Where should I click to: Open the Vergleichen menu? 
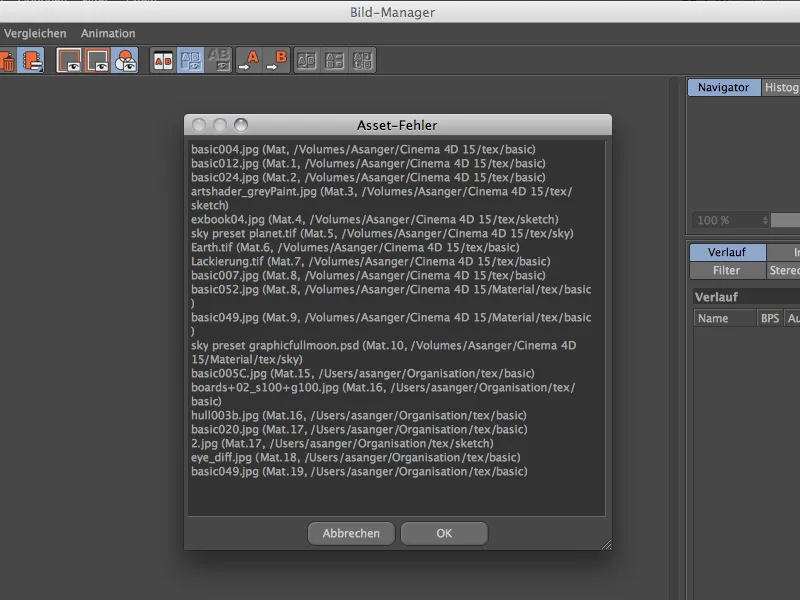(35, 34)
